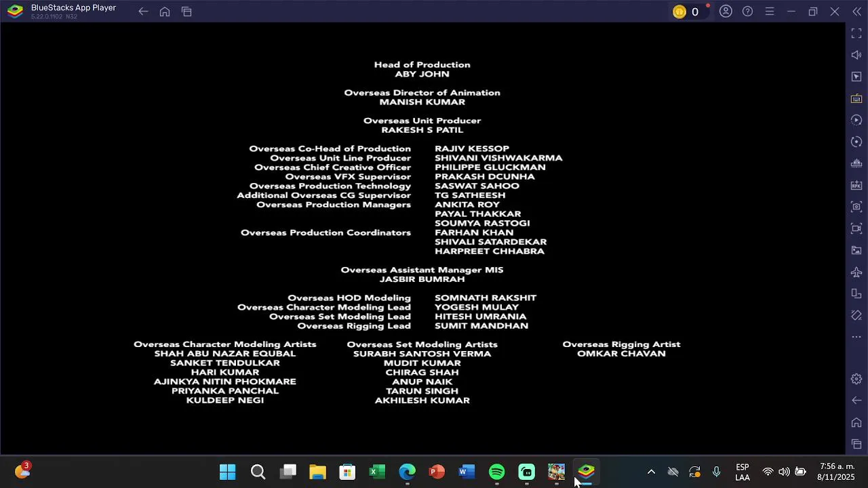Go back using the top bar arrow
The width and height of the screenshot is (868, 488).
point(143,12)
